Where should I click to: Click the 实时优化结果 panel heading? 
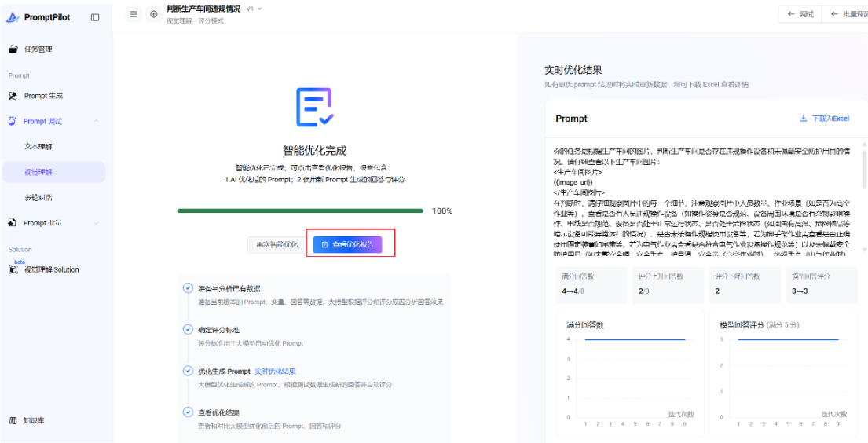pyautogui.click(x=573, y=71)
